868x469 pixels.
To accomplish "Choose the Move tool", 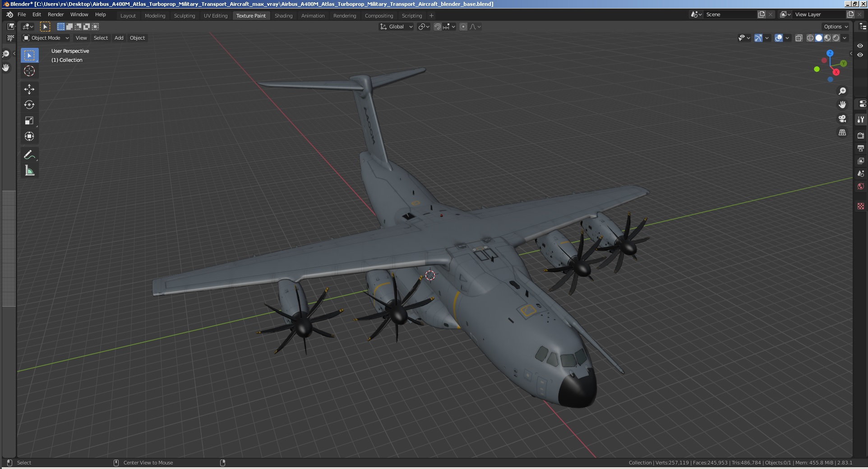I will pyautogui.click(x=29, y=89).
